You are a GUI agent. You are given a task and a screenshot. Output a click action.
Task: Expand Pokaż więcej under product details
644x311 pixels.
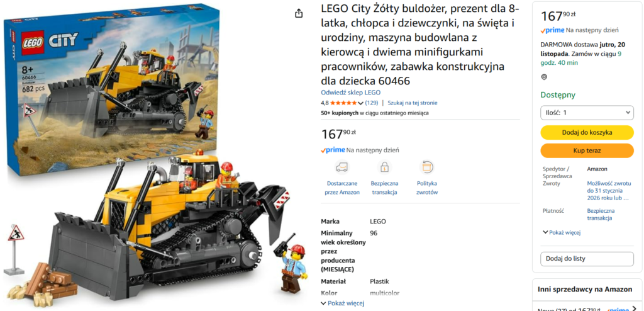pos(343,303)
